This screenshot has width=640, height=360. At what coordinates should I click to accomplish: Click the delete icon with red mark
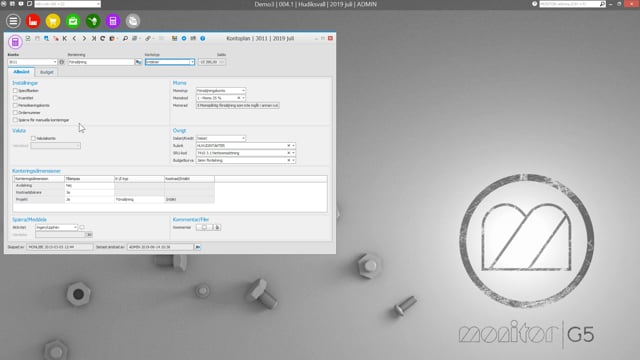tap(56, 38)
